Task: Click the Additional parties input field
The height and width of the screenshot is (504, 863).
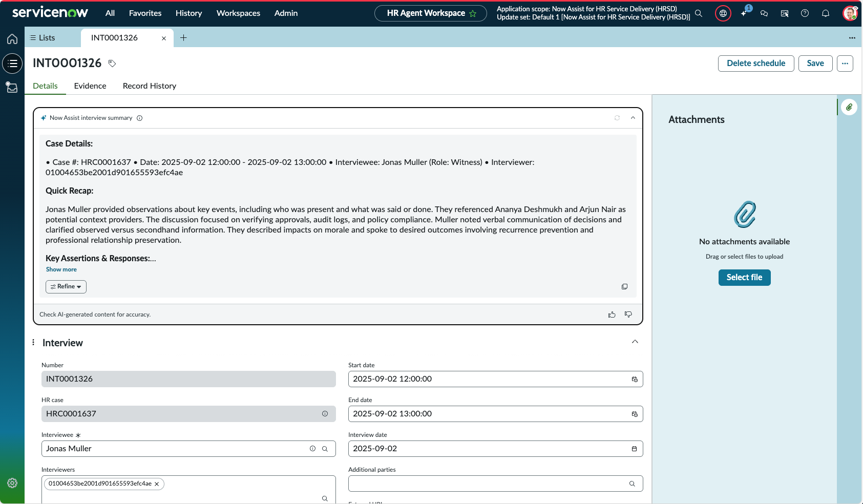Action: click(x=495, y=484)
